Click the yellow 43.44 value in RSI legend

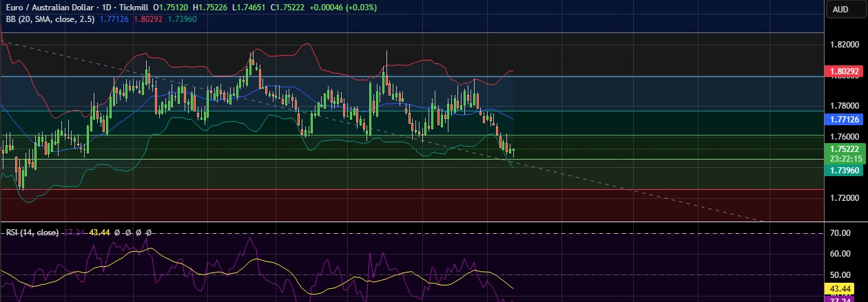(x=100, y=233)
